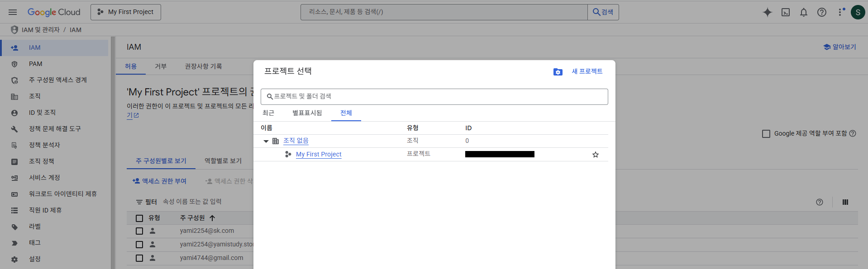The image size is (868, 269).
Task: Click the external 기 link under the heading
Action: tap(133, 115)
